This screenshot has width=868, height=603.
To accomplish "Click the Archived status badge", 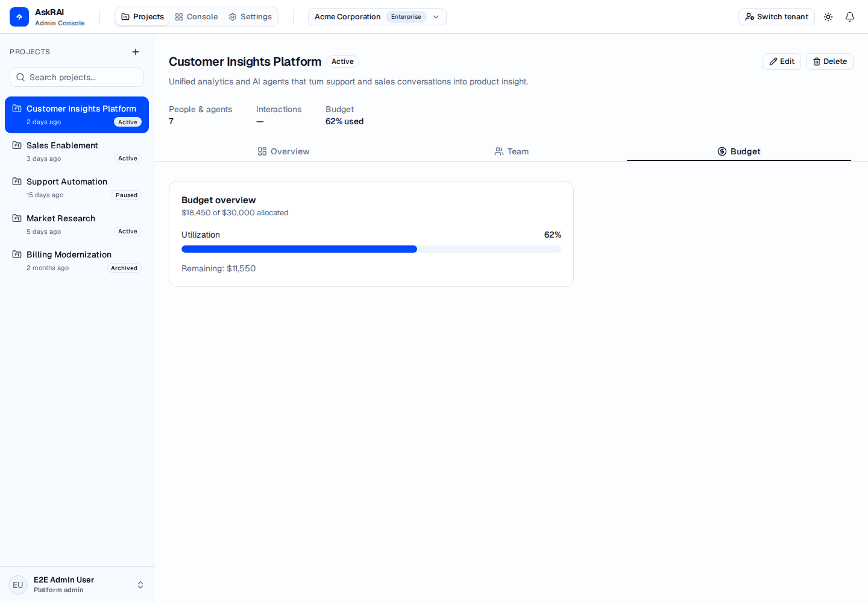I will point(124,268).
